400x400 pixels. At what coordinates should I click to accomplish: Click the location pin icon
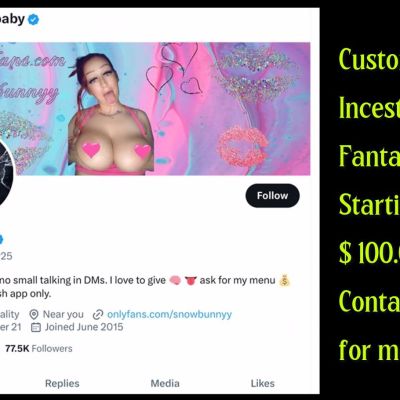(34, 314)
